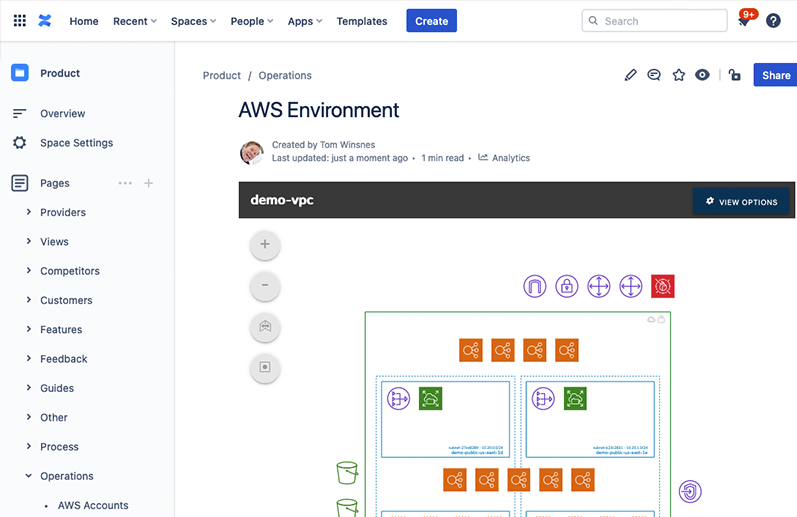This screenshot has width=797, height=517.
Task: Open View Options for the diagram
Action: click(741, 202)
